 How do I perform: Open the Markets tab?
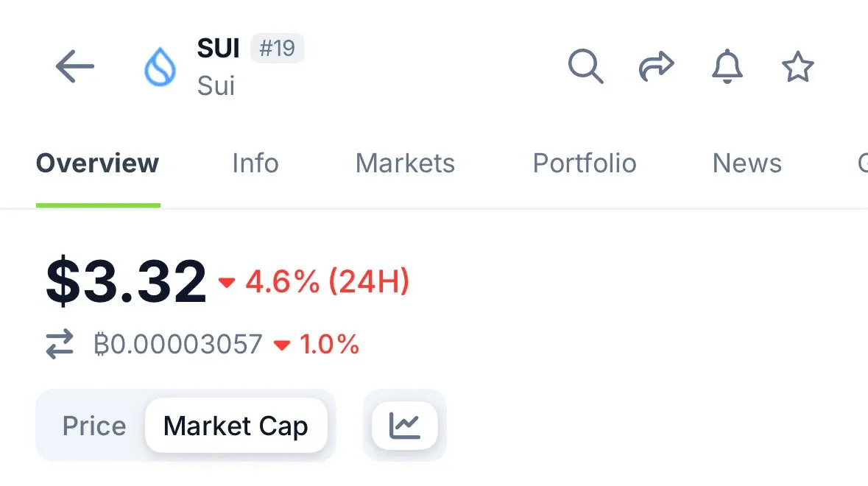coord(405,163)
